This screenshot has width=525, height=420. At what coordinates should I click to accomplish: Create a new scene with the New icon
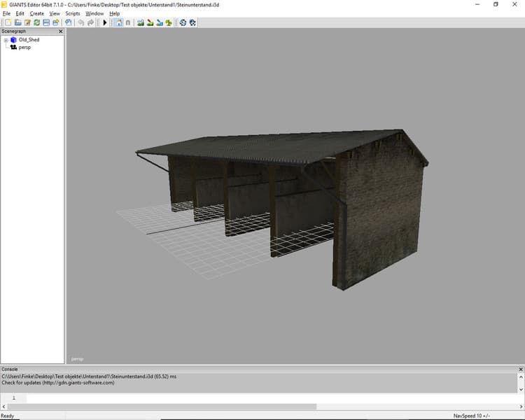click(x=8, y=22)
